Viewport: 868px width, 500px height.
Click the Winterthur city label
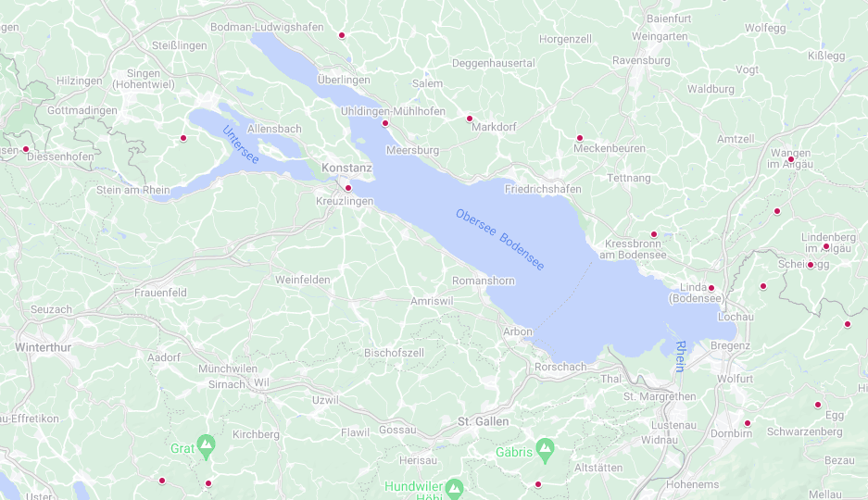point(44,347)
